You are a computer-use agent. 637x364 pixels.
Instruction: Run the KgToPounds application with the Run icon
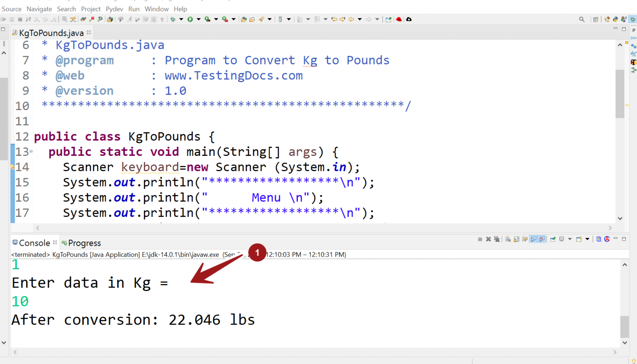190,19
